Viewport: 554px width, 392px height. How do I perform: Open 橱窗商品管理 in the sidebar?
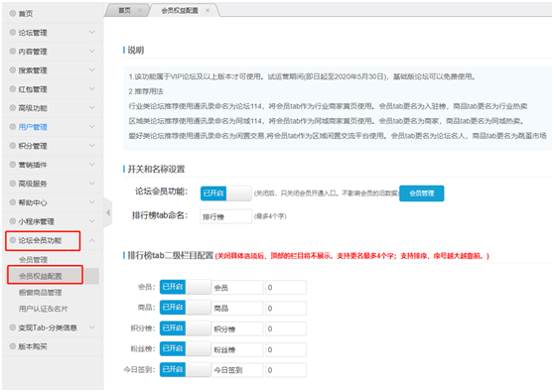[41, 293]
